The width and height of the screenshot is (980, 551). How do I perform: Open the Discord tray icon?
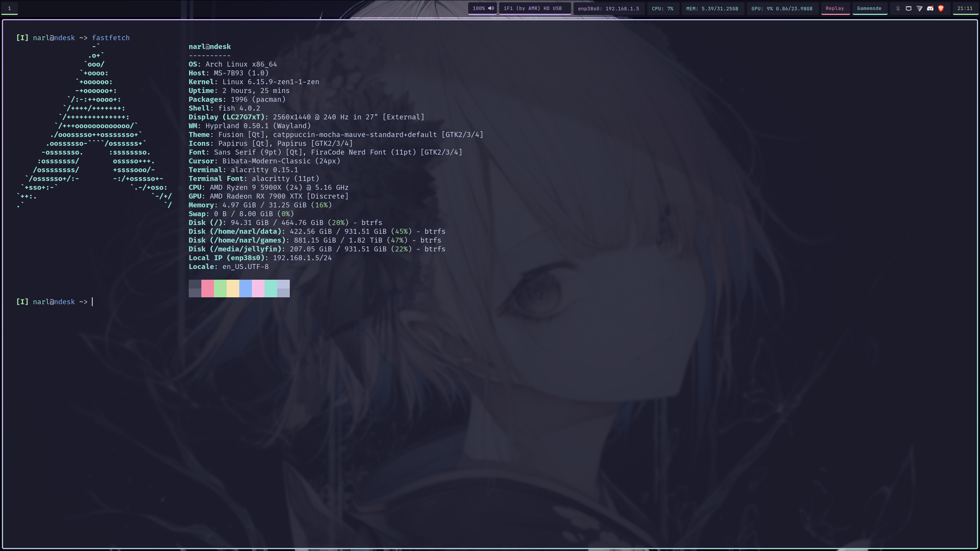930,8
